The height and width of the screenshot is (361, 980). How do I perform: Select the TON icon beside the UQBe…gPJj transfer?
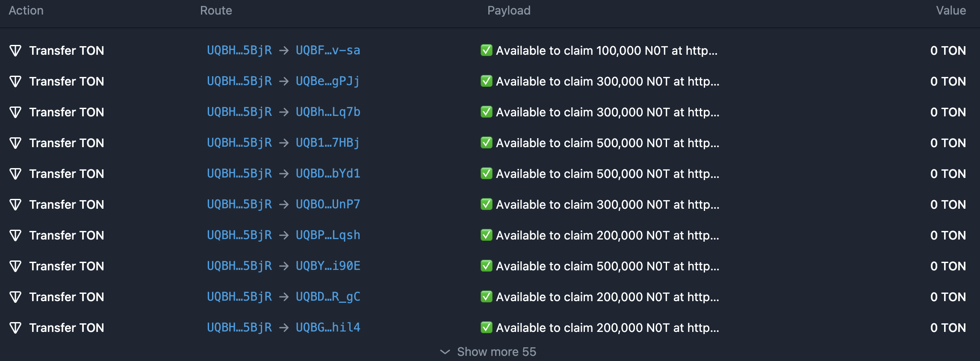click(16, 81)
